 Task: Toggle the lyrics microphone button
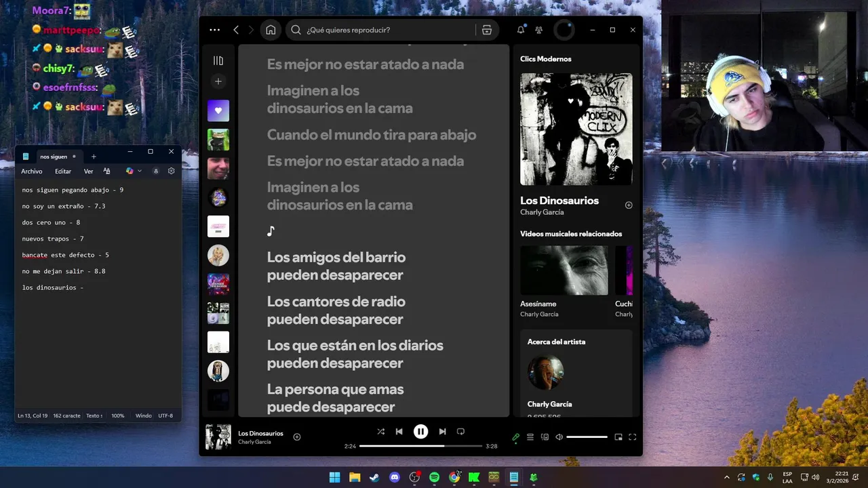(516, 437)
